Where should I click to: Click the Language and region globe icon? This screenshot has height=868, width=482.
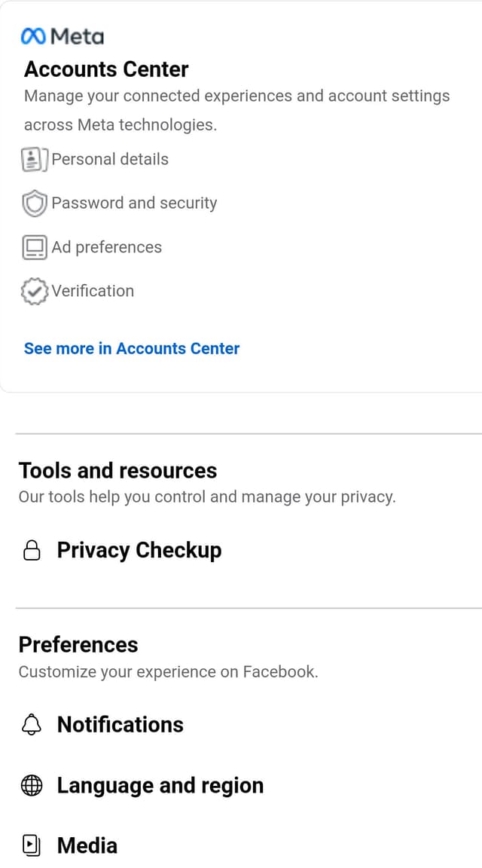click(x=32, y=786)
